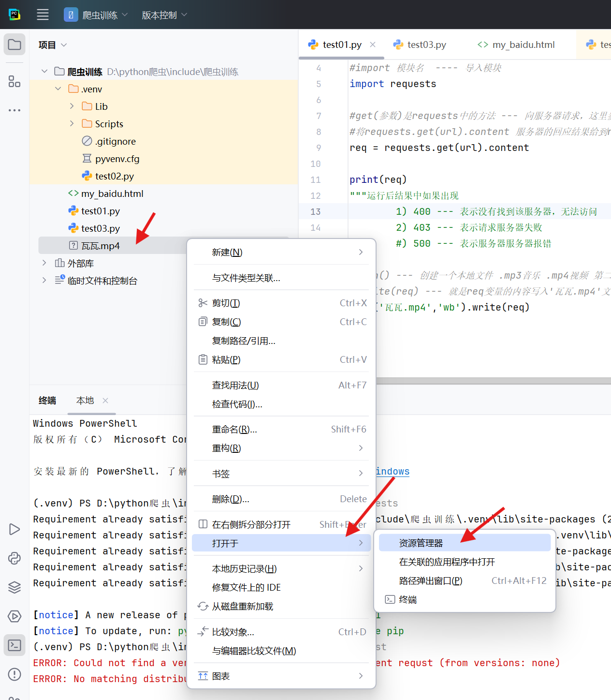The image size is (611, 700).
Task: Open the 重构 submenu
Action: [281, 448]
